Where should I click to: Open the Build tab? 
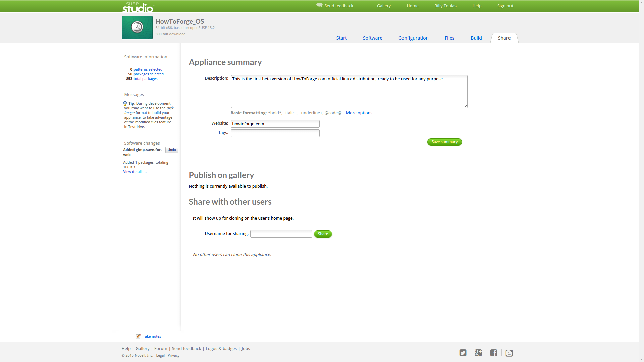coord(476,38)
